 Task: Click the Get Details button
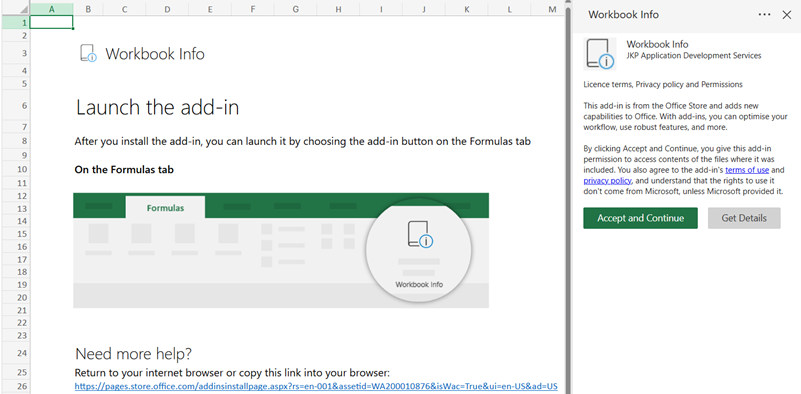744,218
